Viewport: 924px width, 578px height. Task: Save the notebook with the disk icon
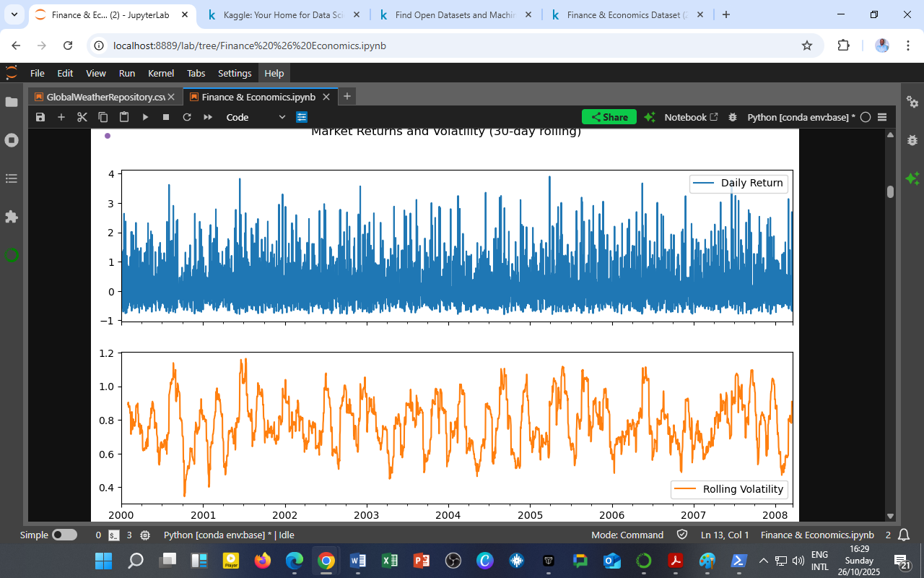coord(40,117)
